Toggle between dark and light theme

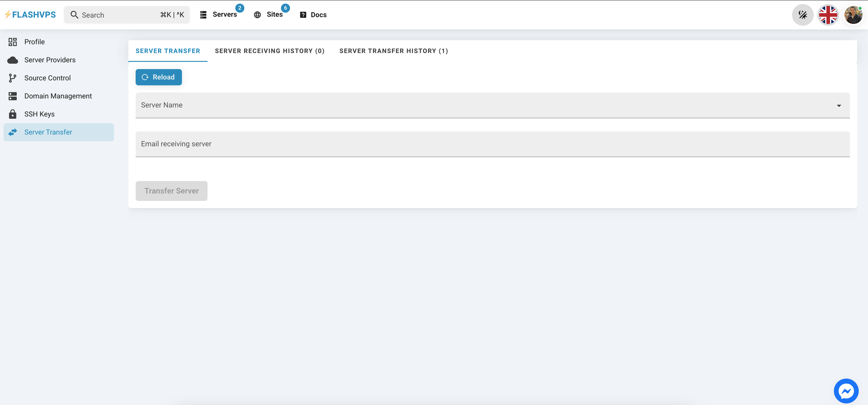(803, 14)
